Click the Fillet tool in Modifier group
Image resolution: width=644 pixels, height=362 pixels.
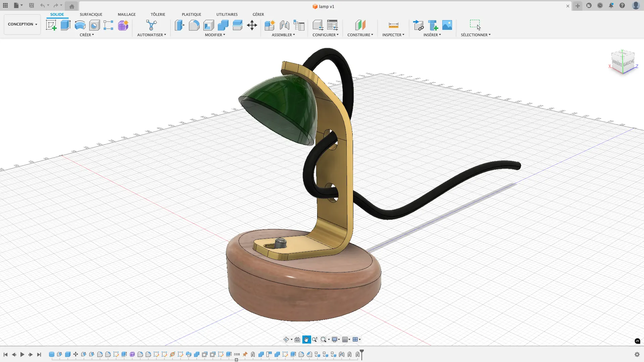[194, 25]
